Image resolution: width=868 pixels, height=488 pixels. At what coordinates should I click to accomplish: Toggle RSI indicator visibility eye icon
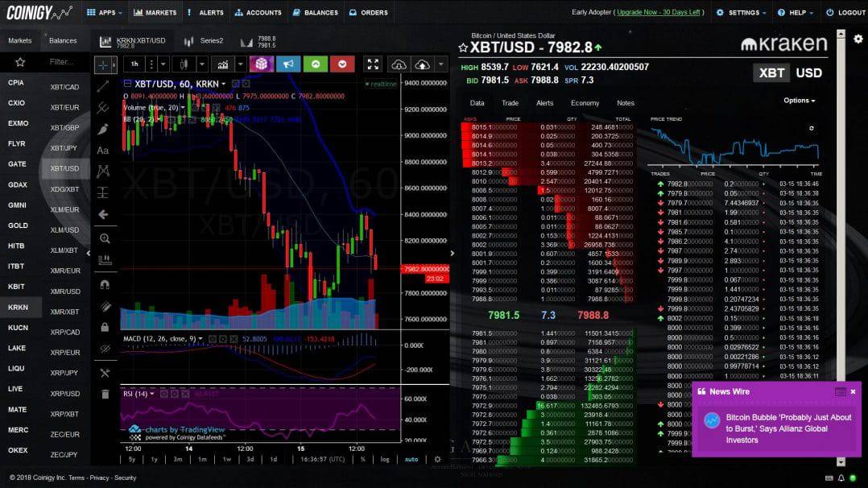164,394
